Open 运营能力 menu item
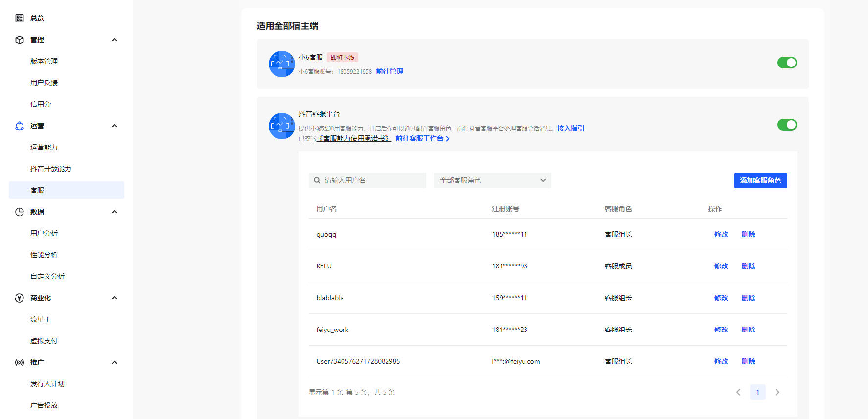The width and height of the screenshot is (868, 419). 44,147
